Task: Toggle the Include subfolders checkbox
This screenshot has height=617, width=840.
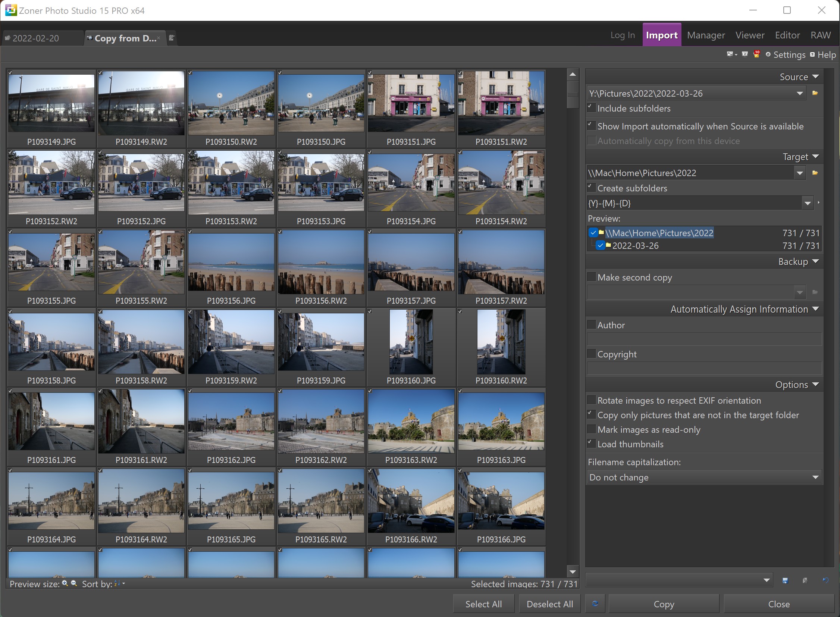Action: (591, 108)
